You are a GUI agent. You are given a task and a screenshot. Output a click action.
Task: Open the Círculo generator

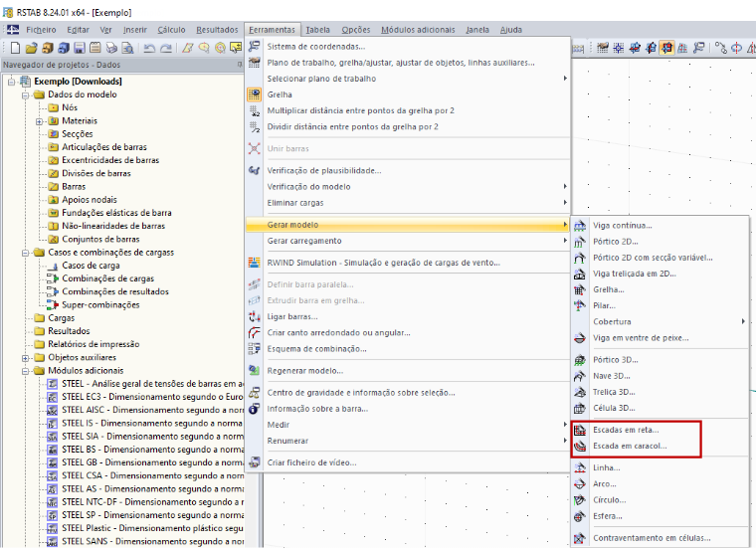click(660, 500)
